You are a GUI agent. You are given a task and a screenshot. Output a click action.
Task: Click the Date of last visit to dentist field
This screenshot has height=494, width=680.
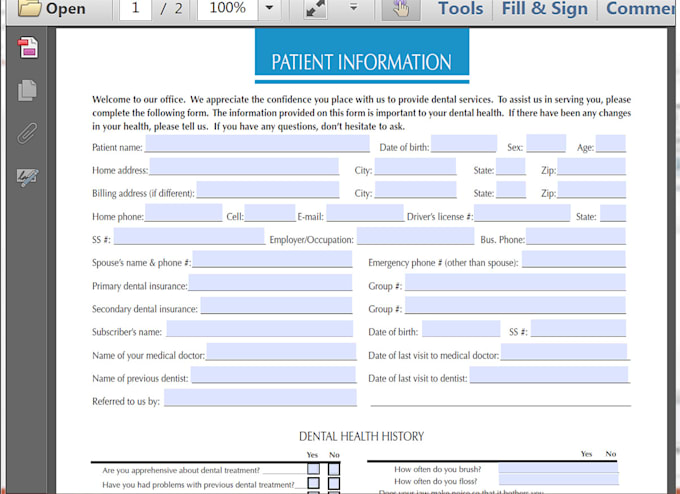(x=549, y=375)
